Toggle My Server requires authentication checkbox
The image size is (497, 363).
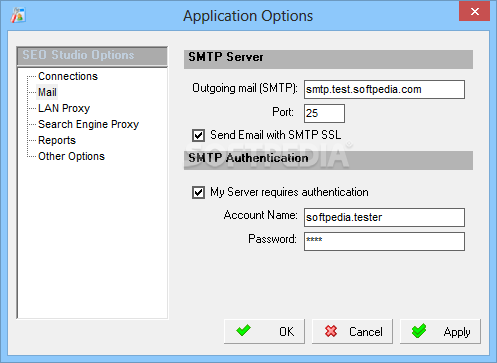click(198, 192)
